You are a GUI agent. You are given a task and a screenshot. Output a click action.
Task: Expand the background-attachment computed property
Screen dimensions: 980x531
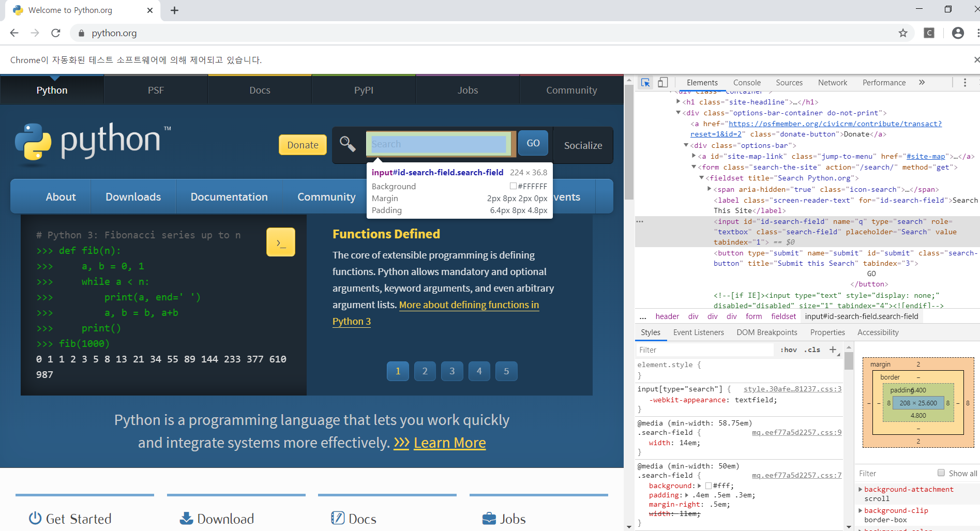tap(861, 489)
